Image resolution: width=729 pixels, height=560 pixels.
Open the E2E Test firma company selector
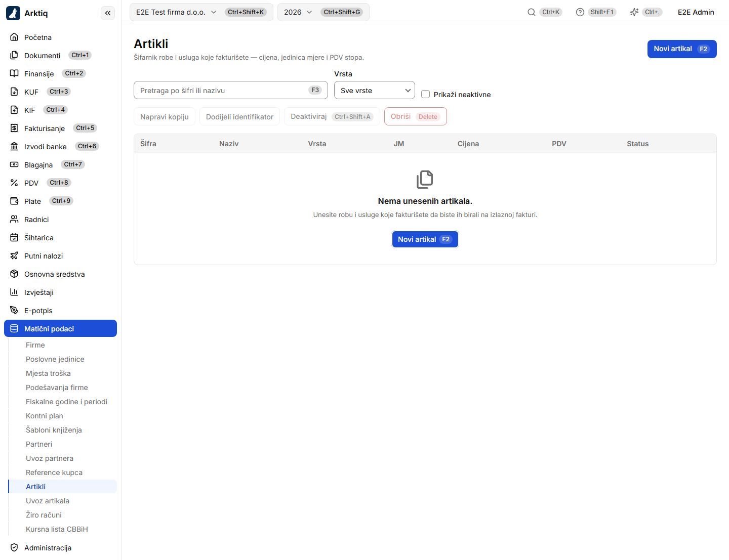(x=201, y=12)
